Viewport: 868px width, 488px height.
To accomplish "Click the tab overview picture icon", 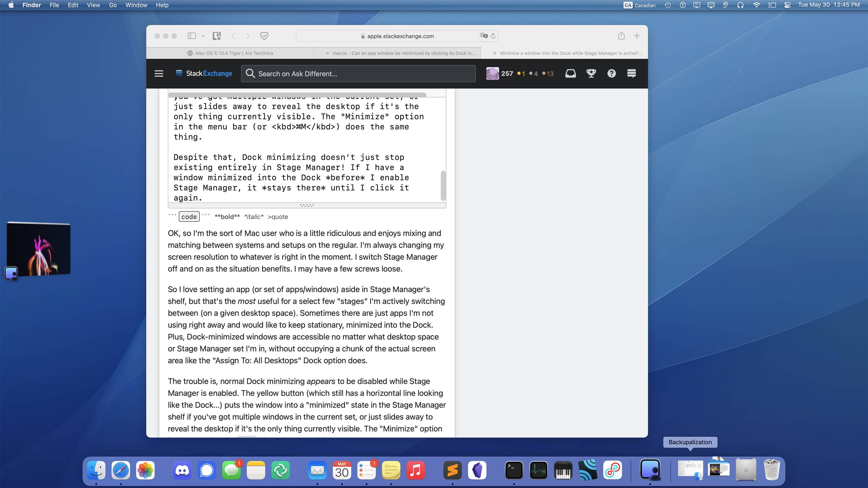I will pos(217,36).
